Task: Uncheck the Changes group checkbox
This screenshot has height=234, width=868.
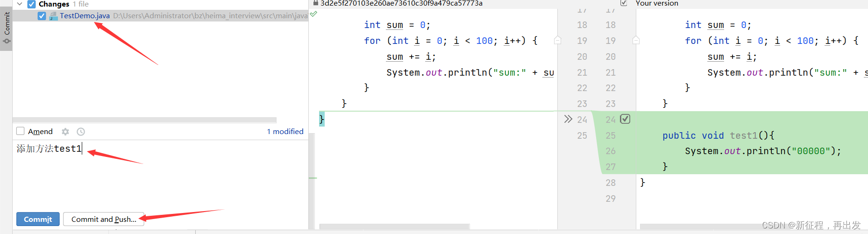Action: coord(31,4)
